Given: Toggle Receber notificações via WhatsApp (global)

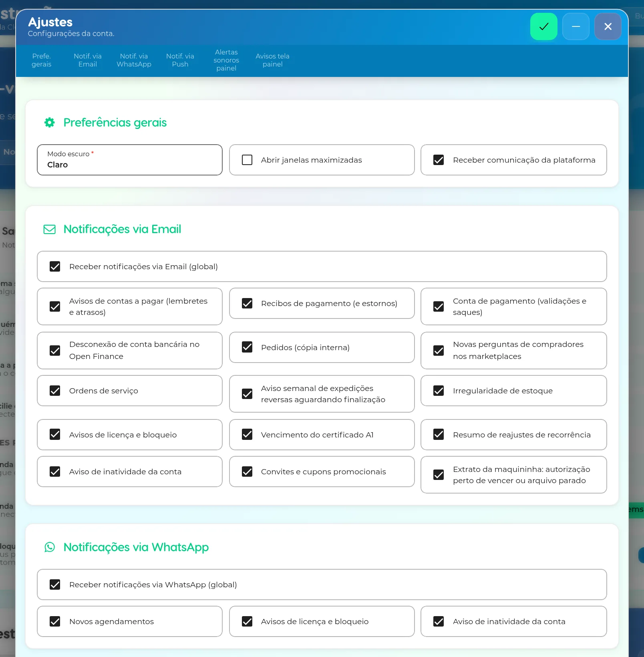Looking at the screenshot, I should click(x=55, y=584).
